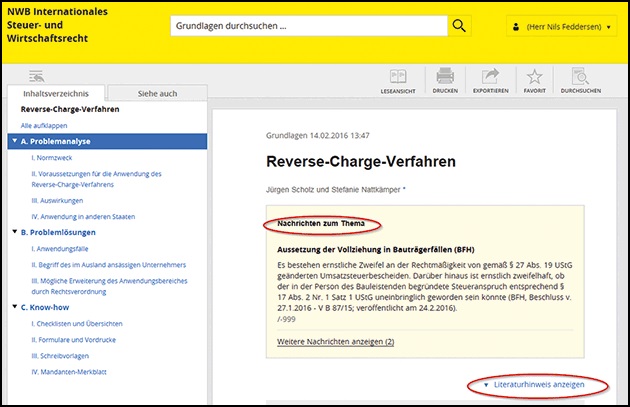630x407 pixels.
Task: Click Alle aufklappen link
Action: 44,125
